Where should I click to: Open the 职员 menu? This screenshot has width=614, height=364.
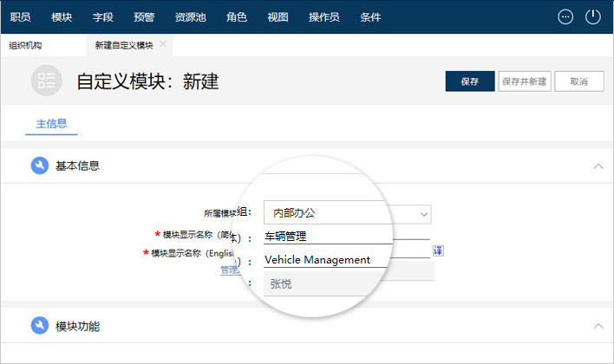20,16
